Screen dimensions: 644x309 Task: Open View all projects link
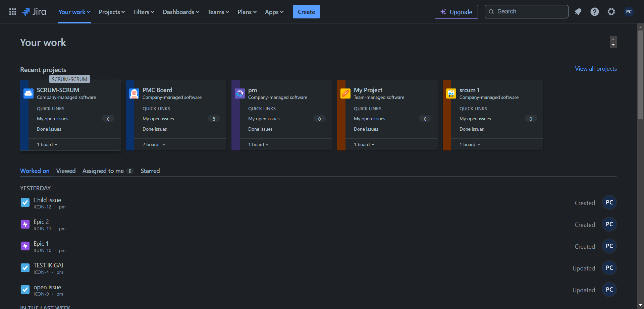596,69
